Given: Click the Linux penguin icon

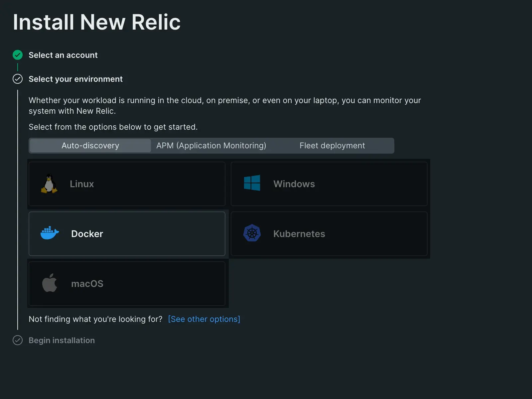Looking at the screenshot, I should point(49,184).
